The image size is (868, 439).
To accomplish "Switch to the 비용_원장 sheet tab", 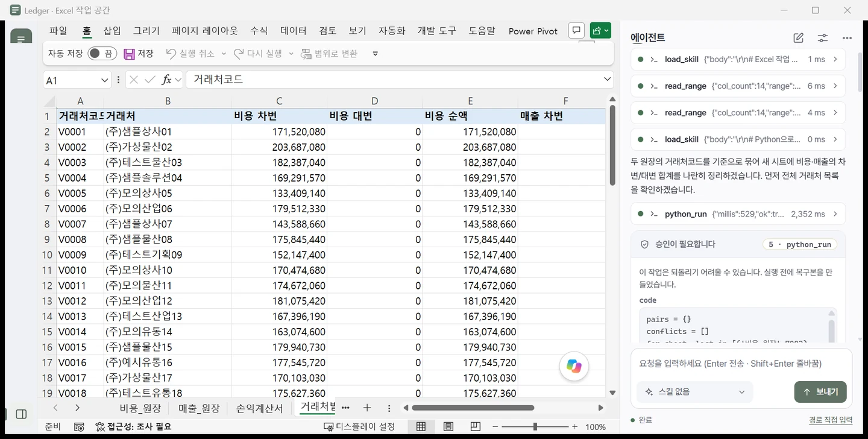I will pyautogui.click(x=140, y=408).
